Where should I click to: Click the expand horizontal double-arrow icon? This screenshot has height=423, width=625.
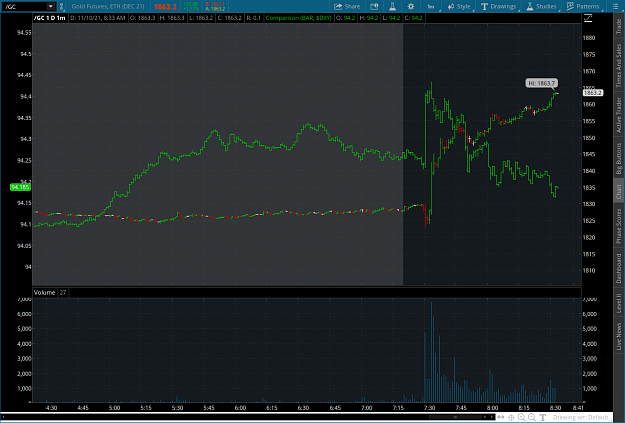point(501,417)
